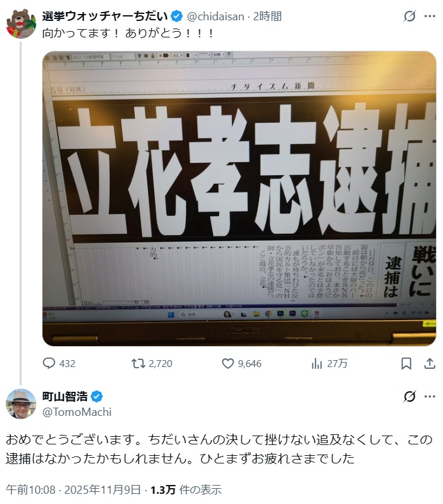Viewport: 443px width, 504px height.
Task: Click the repost icon showing 2,720
Action: pyautogui.click(x=138, y=363)
